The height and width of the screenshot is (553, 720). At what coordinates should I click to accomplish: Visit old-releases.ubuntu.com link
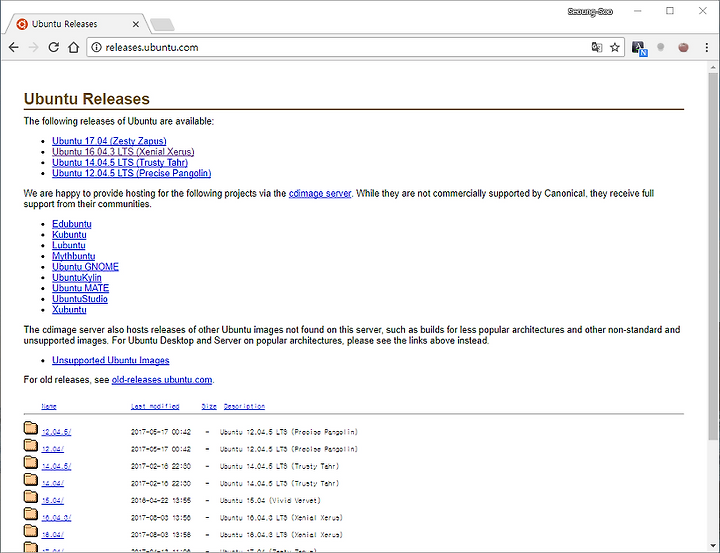point(162,380)
